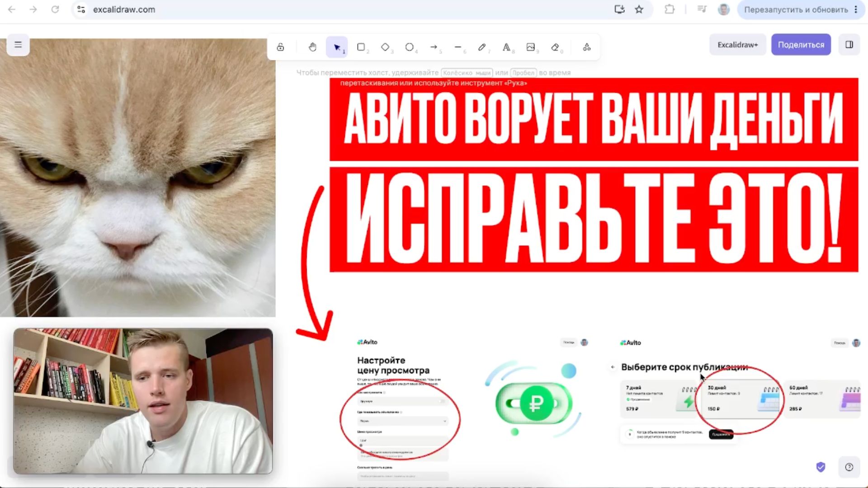Click Перезапустить и обновить button
The width and height of the screenshot is (868, 488).
point(796,9)
